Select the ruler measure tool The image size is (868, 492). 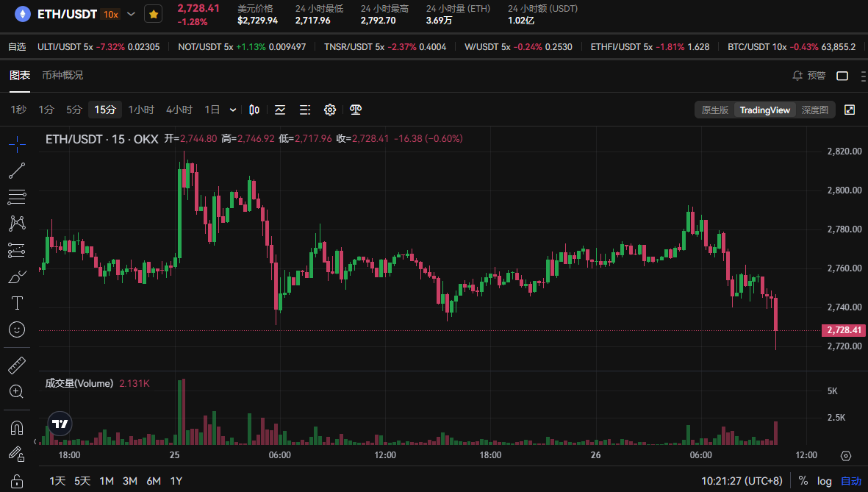(17, 365)
